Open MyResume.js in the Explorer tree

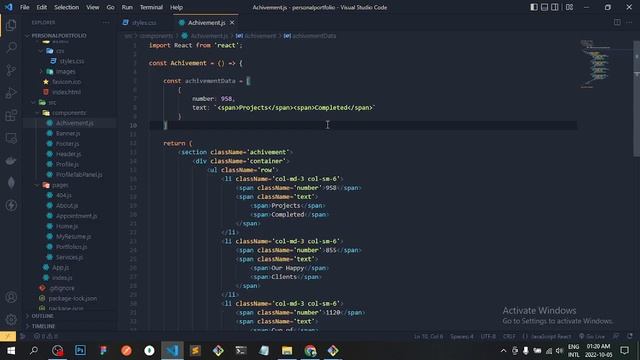73,236
